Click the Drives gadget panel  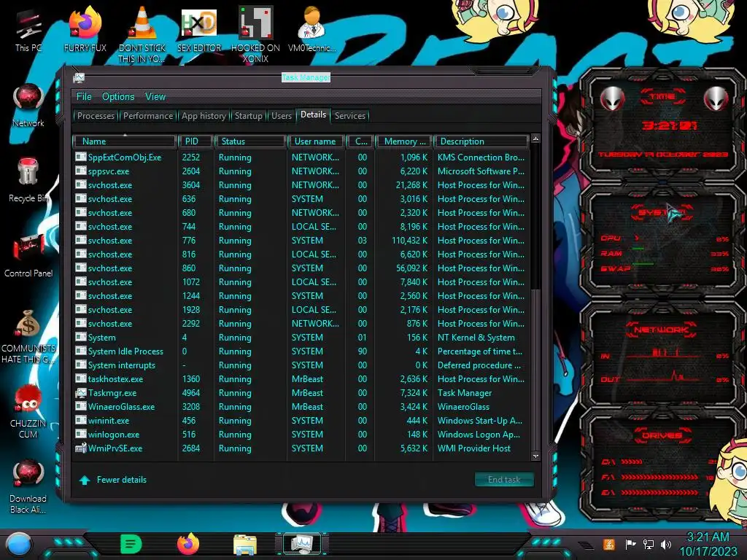tap(661, 464)
